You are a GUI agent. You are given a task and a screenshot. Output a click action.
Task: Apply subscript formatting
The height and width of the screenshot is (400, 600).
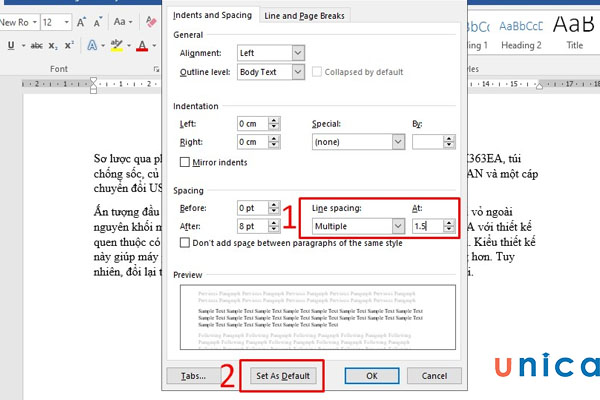click(x=53, y=46)
